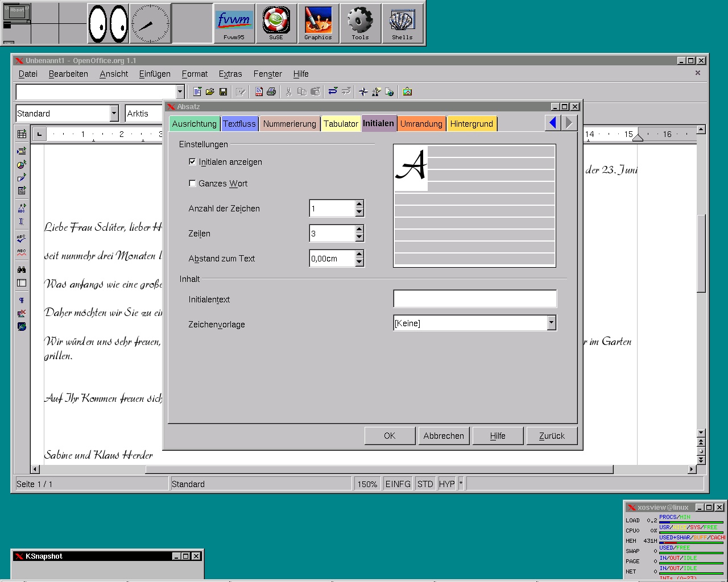Click inside the Initialentext input field
Viewport: 728px width, 582px height.
click(x=474, y=299)
